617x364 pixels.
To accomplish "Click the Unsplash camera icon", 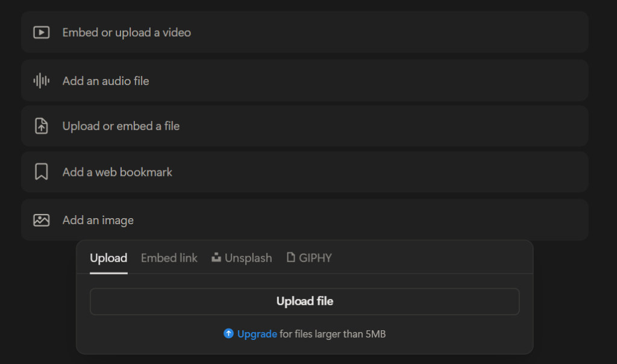I will [x=216, y=257].
